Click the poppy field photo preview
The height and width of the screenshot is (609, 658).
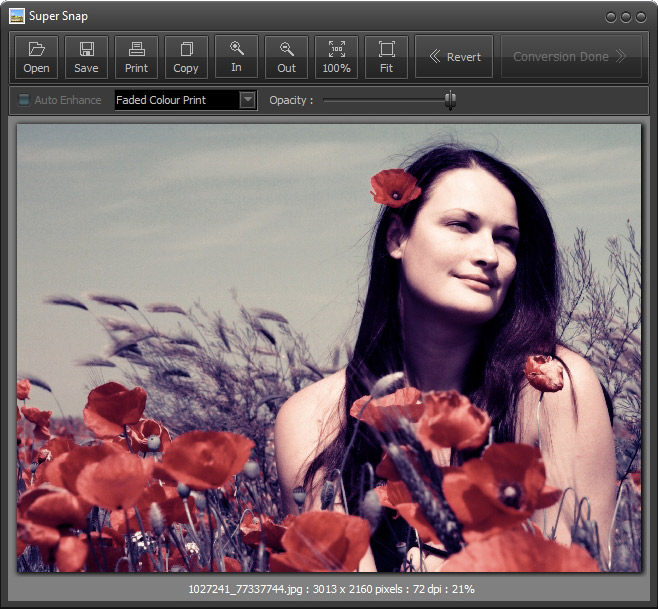[329, 348]
